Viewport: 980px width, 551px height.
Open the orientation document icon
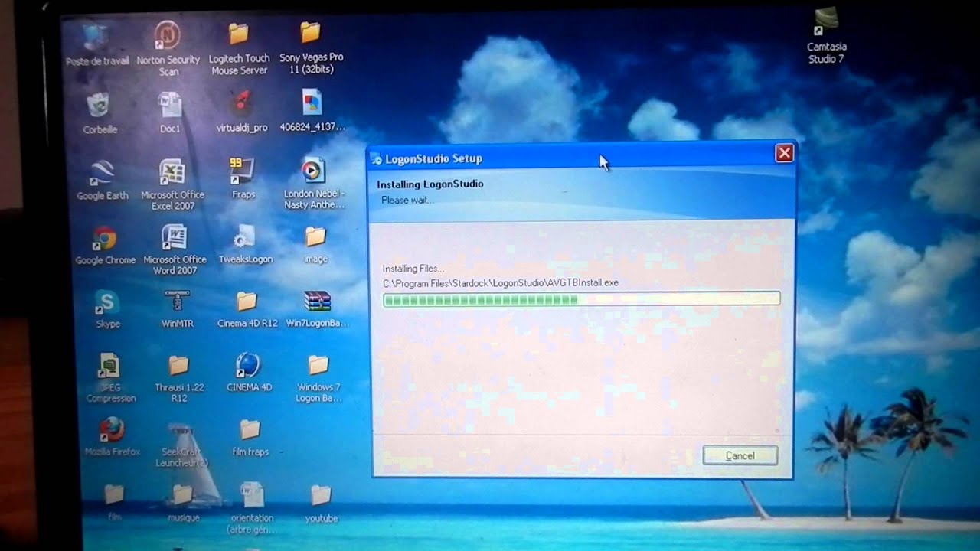252,494
